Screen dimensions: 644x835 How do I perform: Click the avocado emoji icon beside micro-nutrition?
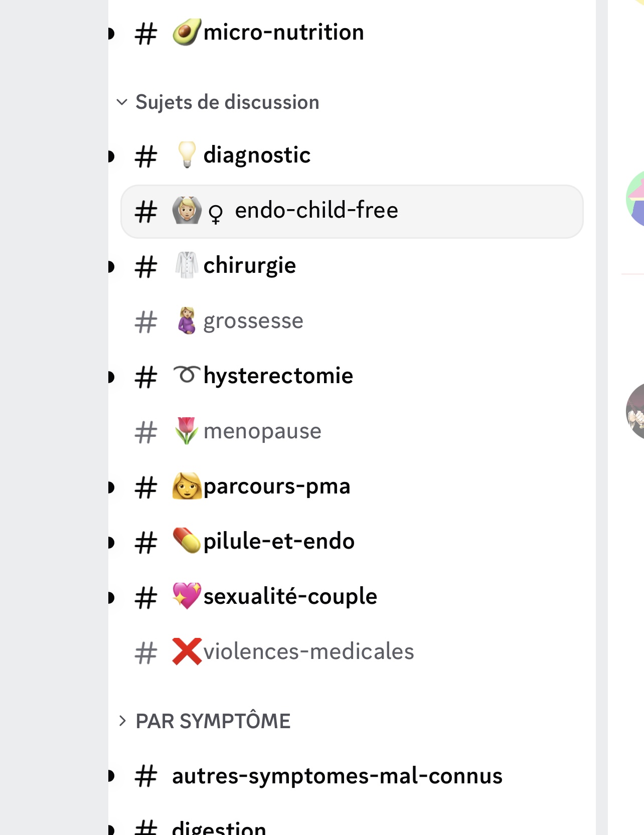tap(187, 32)
